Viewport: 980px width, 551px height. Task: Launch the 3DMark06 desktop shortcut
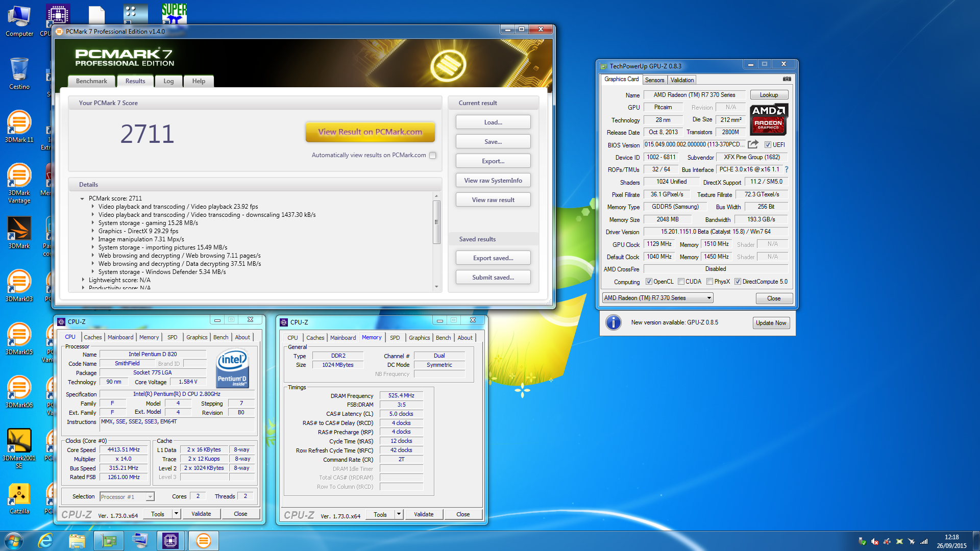click(x=19, y=391)
